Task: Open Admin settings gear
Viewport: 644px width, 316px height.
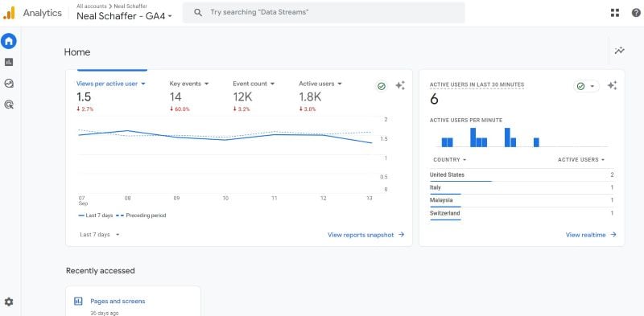Action: coord(9,302)
